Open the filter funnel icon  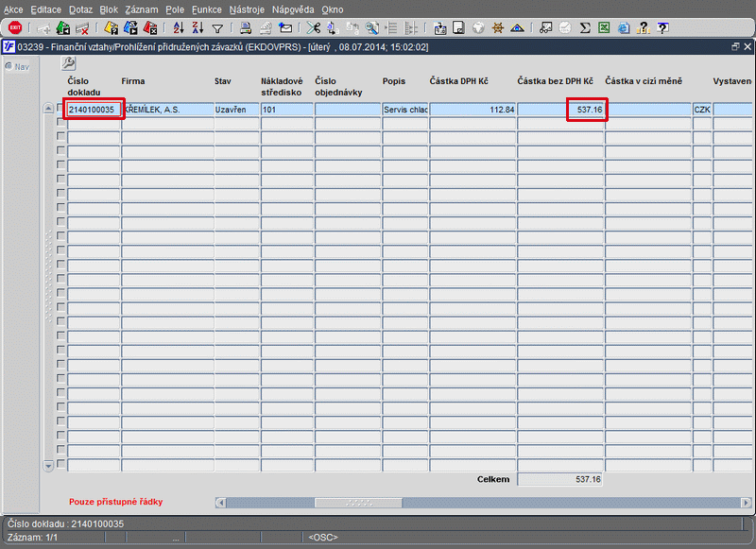217,29
